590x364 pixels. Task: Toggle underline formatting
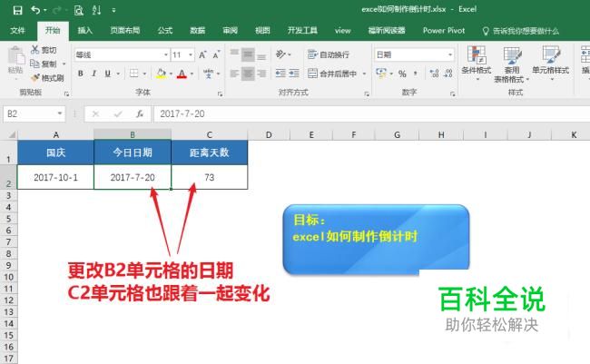[108, 74]
